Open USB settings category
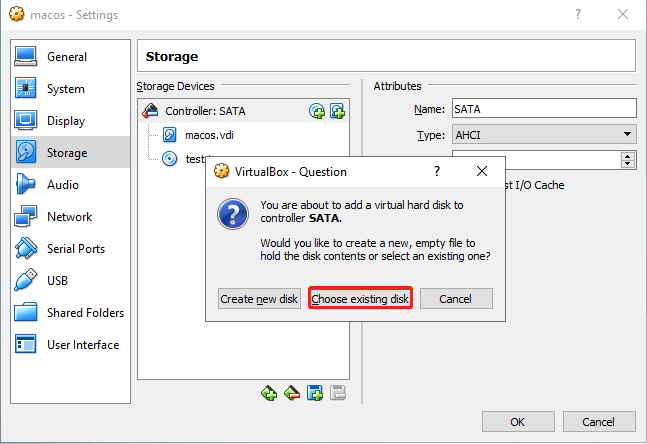 point(71,280)
